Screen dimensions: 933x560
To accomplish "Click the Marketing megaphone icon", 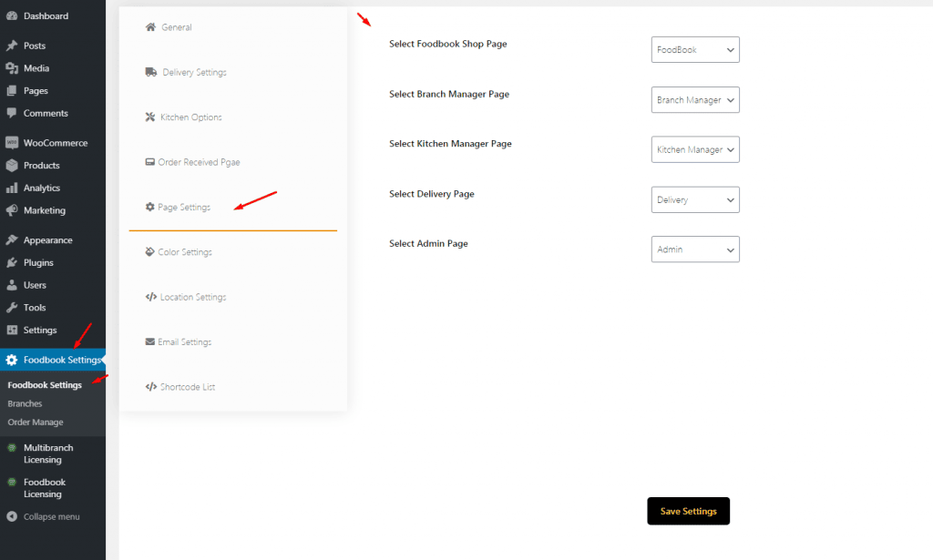I will click(12, 210).
